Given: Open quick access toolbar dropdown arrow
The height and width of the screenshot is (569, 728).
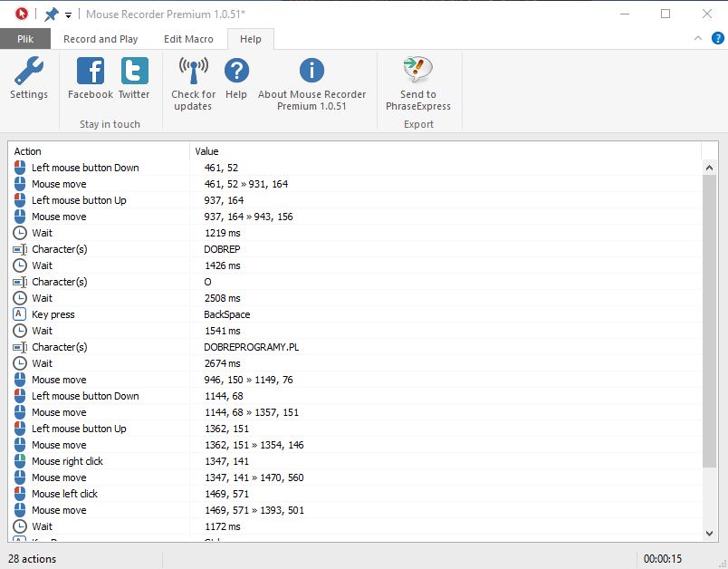Looking at the screenshot, I should pyautogui.click(x=68, y=15).
